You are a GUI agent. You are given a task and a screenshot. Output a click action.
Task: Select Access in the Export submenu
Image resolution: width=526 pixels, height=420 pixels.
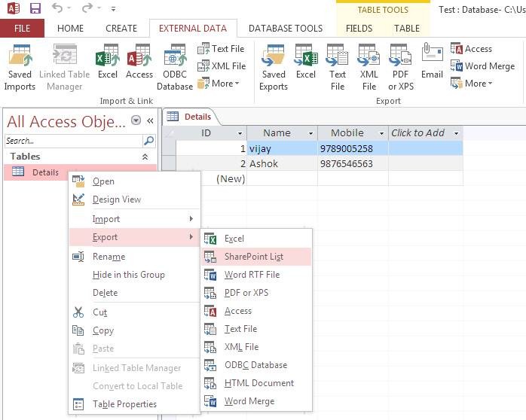click(256, 311)
